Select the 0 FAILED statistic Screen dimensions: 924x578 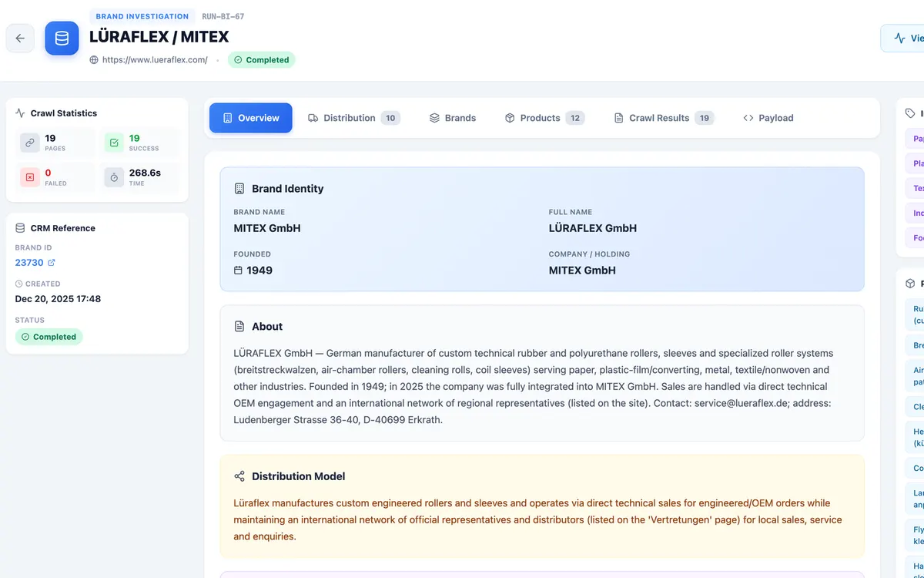point(55,177)
